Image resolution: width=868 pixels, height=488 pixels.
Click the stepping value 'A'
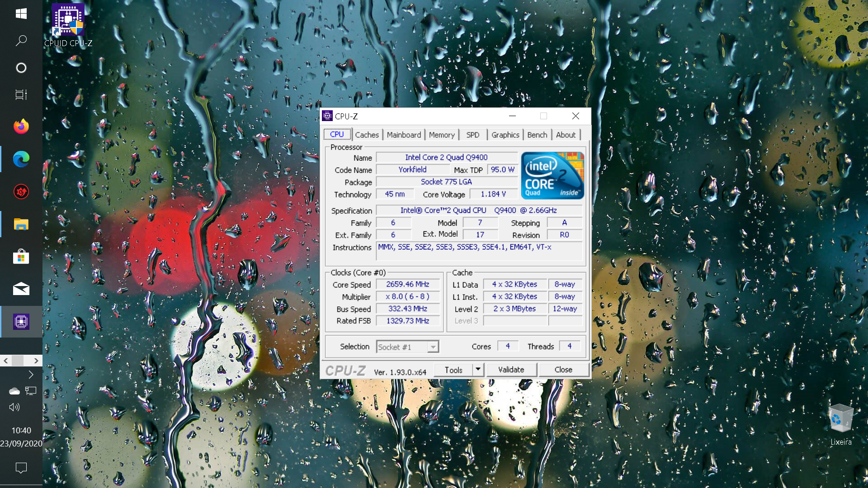pos(565,222)
